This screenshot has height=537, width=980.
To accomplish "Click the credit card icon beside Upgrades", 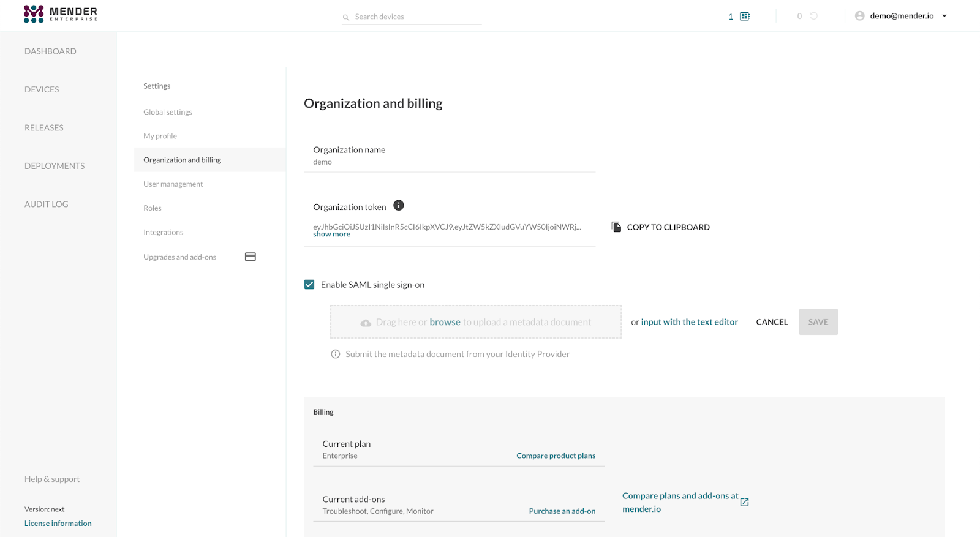I will pos(250,257).
